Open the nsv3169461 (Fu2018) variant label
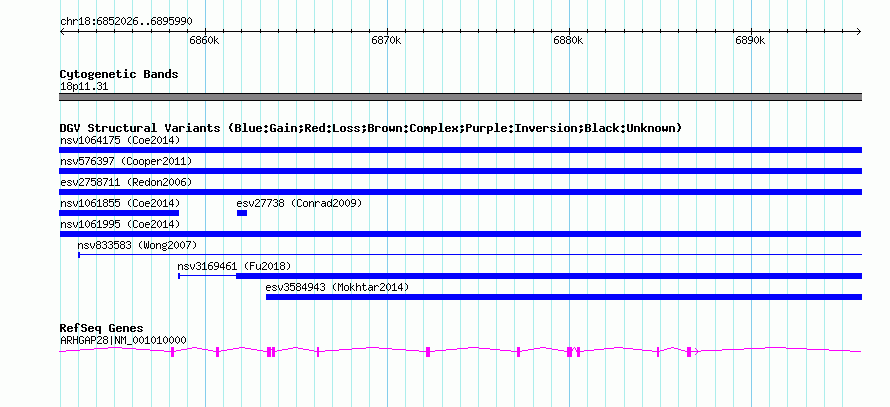The width and height of the screenshot is (890, 407). click(x=234, y=266)
